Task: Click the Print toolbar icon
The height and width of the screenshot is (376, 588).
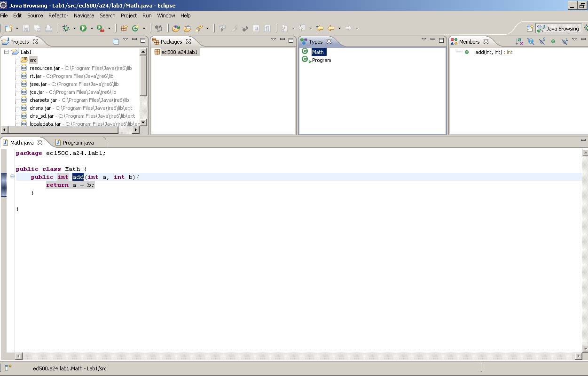Action: (48, 28)
